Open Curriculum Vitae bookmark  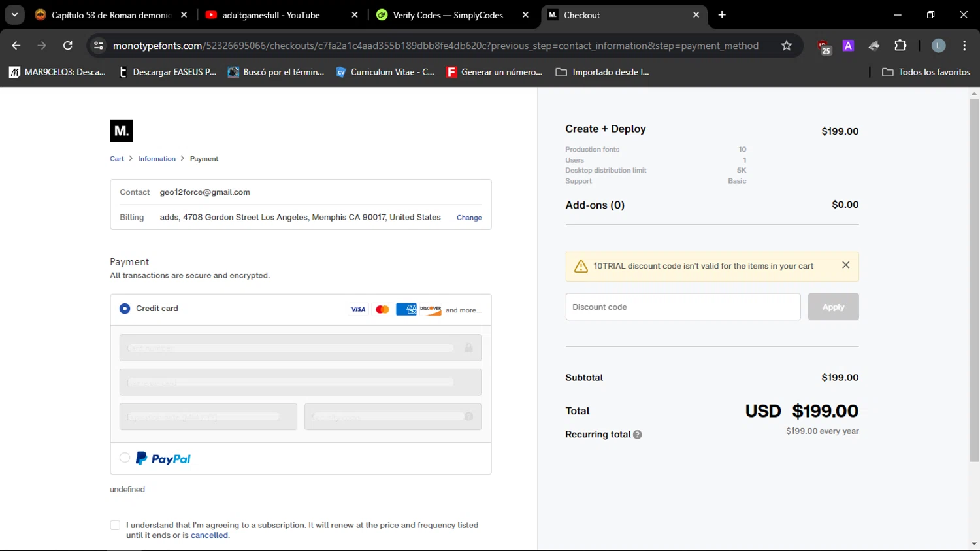click(385, 72)
